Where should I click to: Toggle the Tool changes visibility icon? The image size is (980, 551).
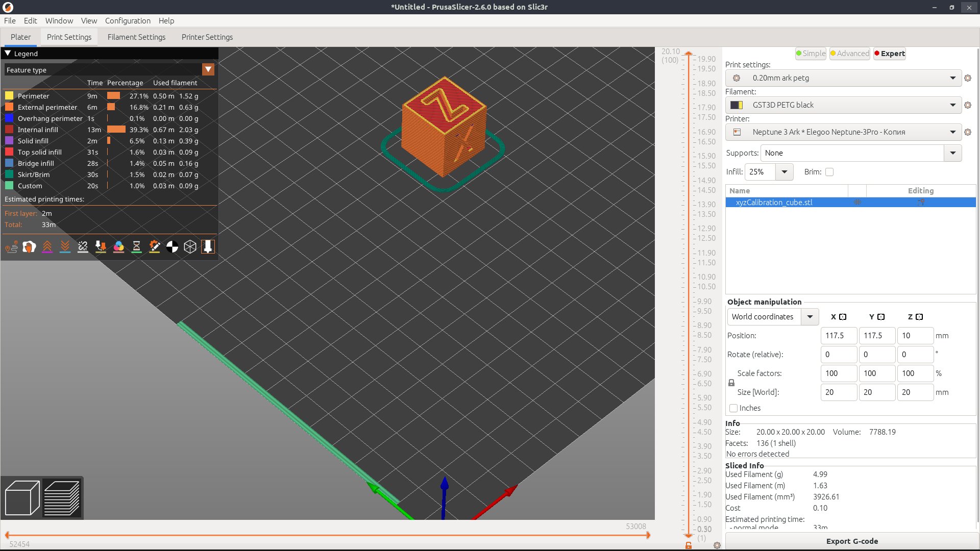pos(101,247)
